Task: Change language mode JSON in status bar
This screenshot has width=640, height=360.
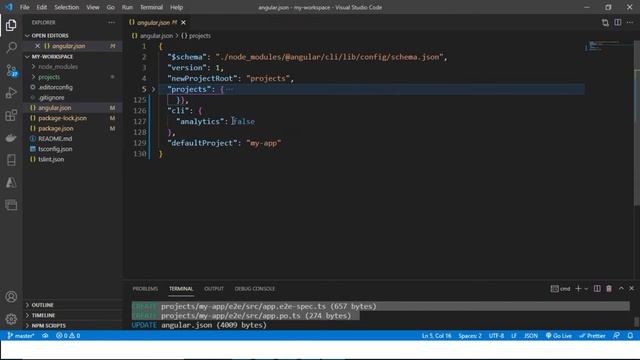Action: 531,336
